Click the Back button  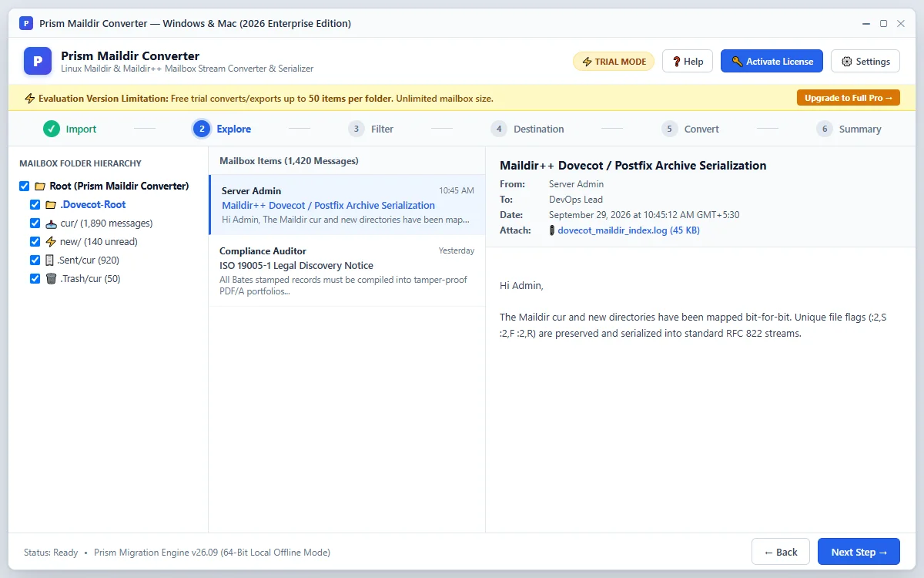pyautogui.click(x=781, y=552)
